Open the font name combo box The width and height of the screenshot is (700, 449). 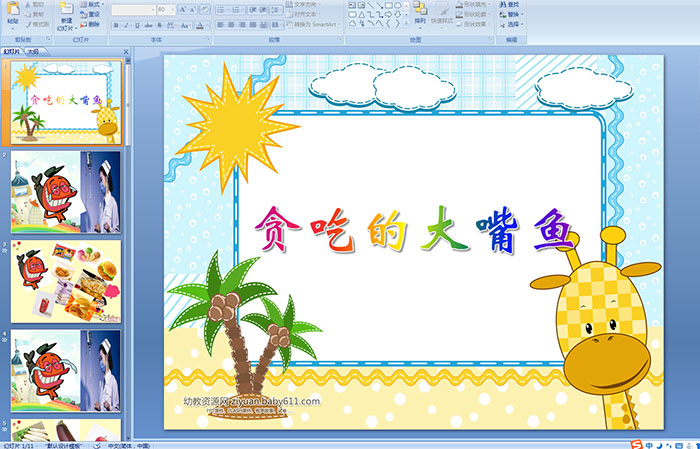pos(133,9)
